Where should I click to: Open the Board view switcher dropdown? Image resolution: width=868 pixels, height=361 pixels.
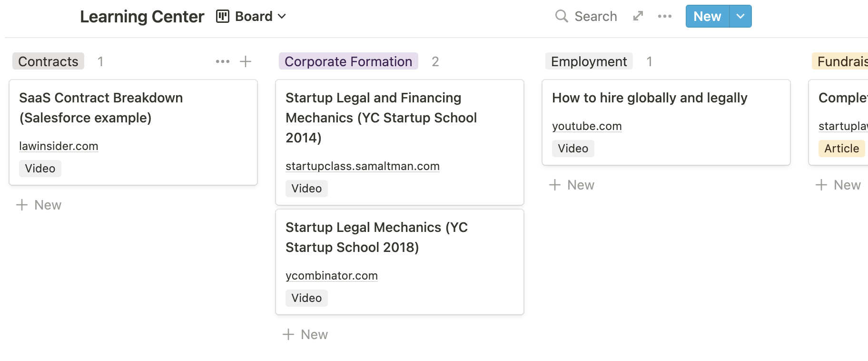(x=282, y=16)
